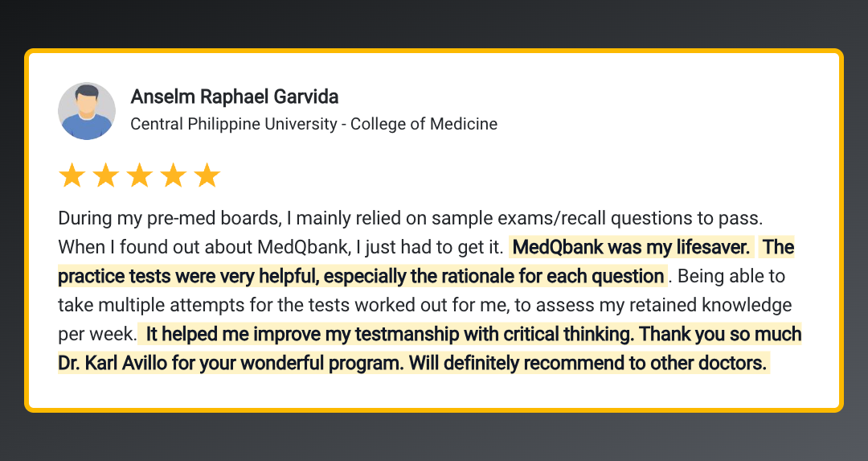Click highlighted 'MedQbank was my lifesaver.' text
Screen dimensions: 868x461
pyautogui.click(x=632, y=247)
